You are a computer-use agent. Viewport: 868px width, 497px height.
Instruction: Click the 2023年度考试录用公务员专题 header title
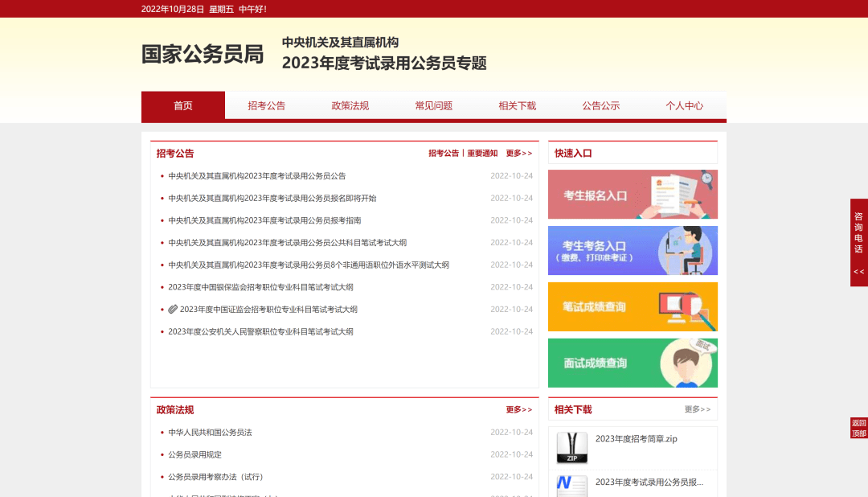[x=384, y=63]
